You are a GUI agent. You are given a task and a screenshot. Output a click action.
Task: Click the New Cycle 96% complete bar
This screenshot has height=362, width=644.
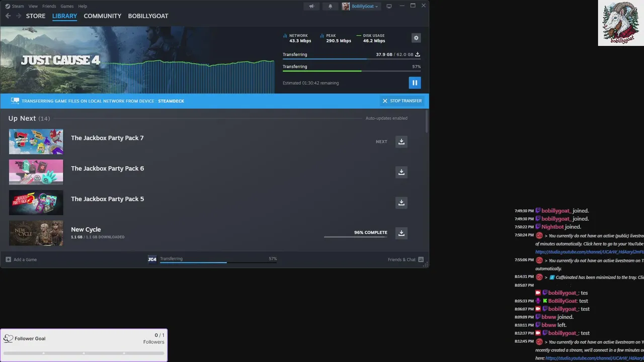(x=356, y=237)
